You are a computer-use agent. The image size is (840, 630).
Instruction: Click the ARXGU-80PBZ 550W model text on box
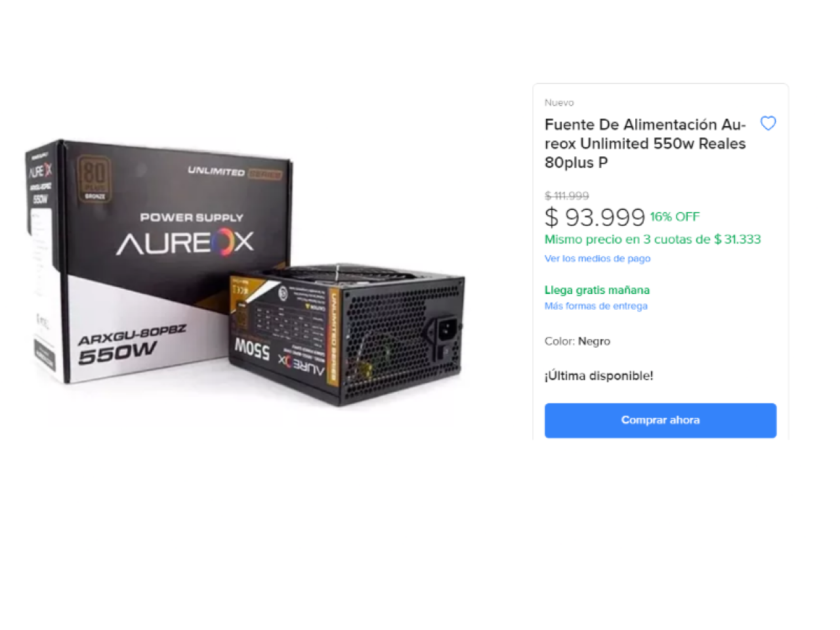[131, 345]
